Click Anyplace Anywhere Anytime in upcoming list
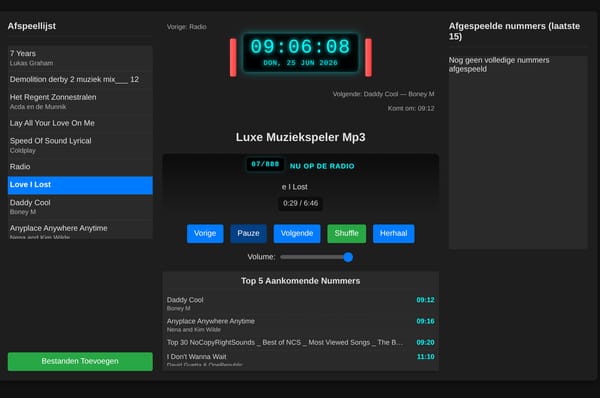This screenshot has height=398, width=600. 300,325
